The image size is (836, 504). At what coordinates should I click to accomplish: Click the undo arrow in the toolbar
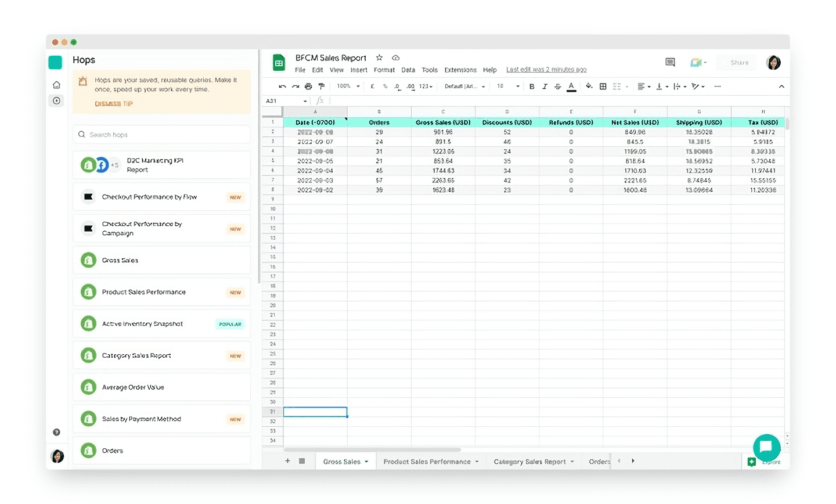282,87
